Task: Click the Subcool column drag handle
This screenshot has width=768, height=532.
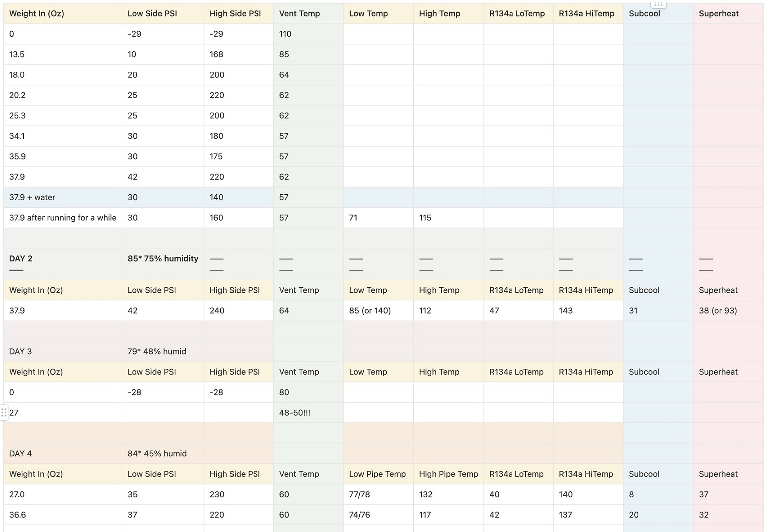Action: click(x=658, y=4)
